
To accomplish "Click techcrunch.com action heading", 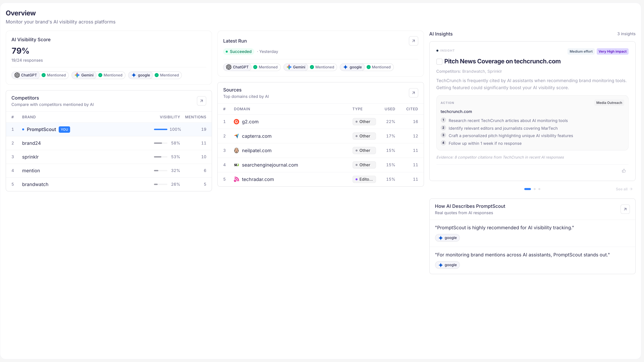I will (x=456, y=112).
